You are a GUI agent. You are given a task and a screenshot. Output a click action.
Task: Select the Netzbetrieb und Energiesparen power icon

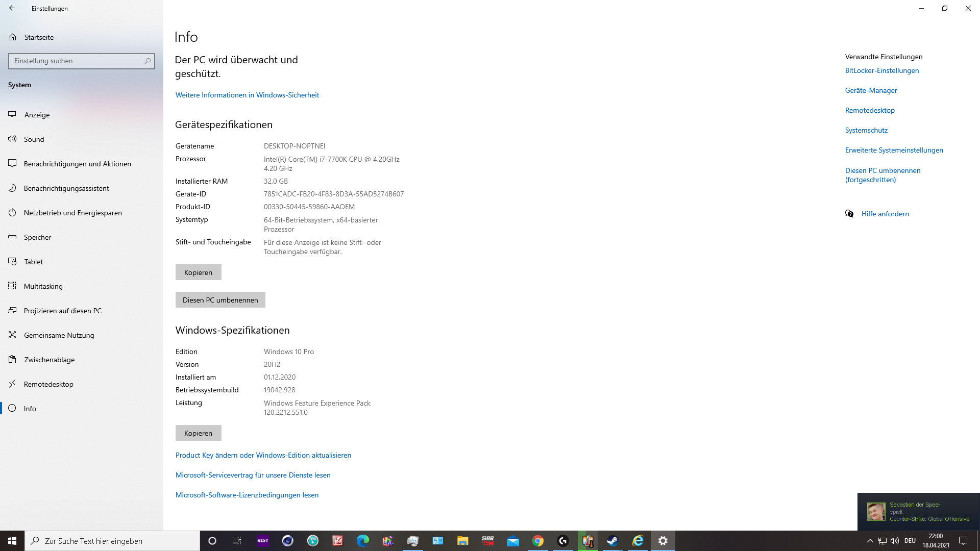[x=12, y=213]
